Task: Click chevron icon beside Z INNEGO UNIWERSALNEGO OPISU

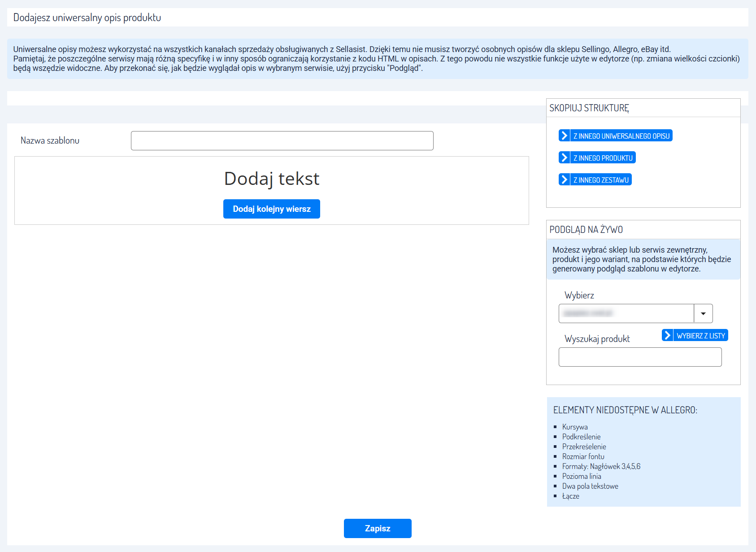Action: pos(564,136)
